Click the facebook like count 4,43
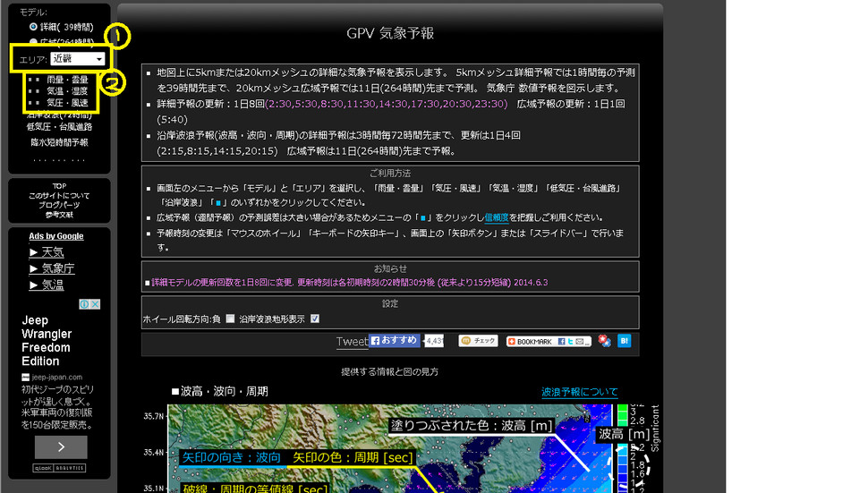Viewport: 868px width, 493px height. pos(433,341)
